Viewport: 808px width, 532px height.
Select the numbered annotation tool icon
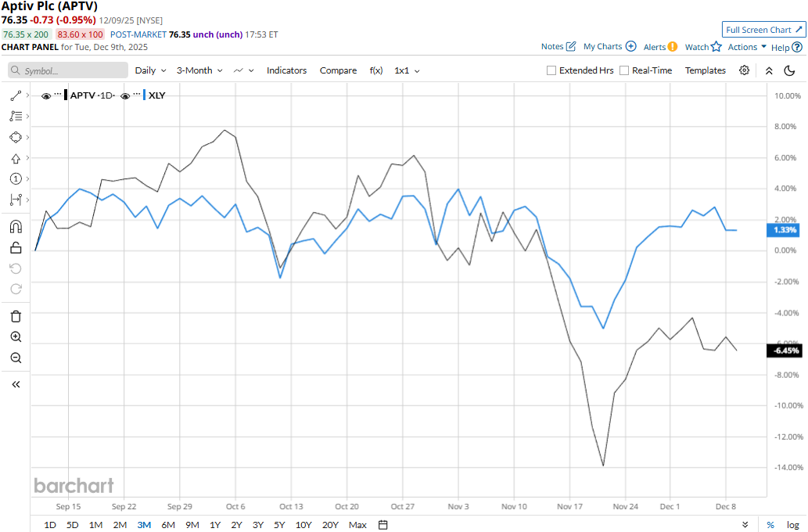(16, 179)
